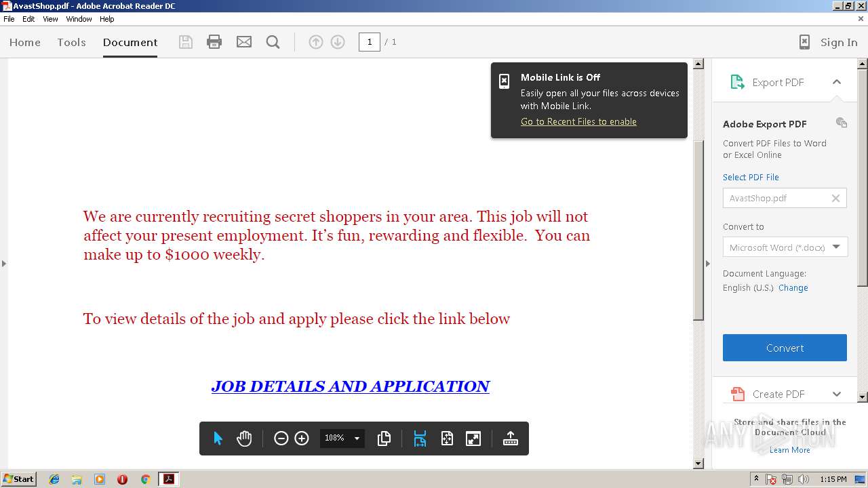Click Go to Recent Files to enable
Image resolution: width=868 pixels, height=488 pixels.
coord(578,122)
